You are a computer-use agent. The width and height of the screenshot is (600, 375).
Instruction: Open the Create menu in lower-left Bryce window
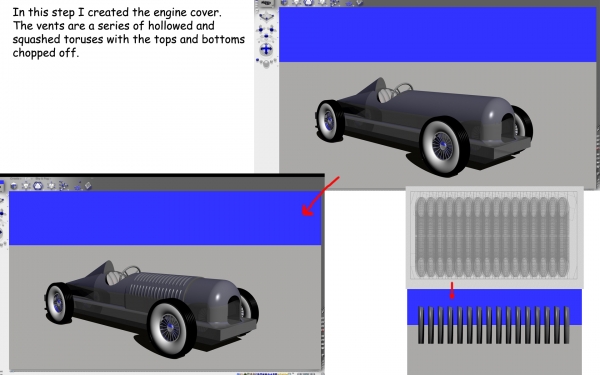(16, 179)
